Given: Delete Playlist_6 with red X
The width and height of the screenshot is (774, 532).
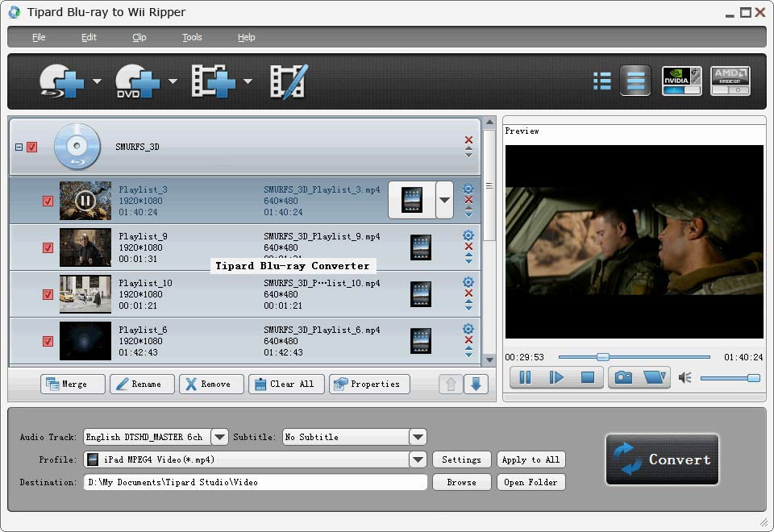Looking at the screenshot, I should pyautogui.click(x=468, y=340).
